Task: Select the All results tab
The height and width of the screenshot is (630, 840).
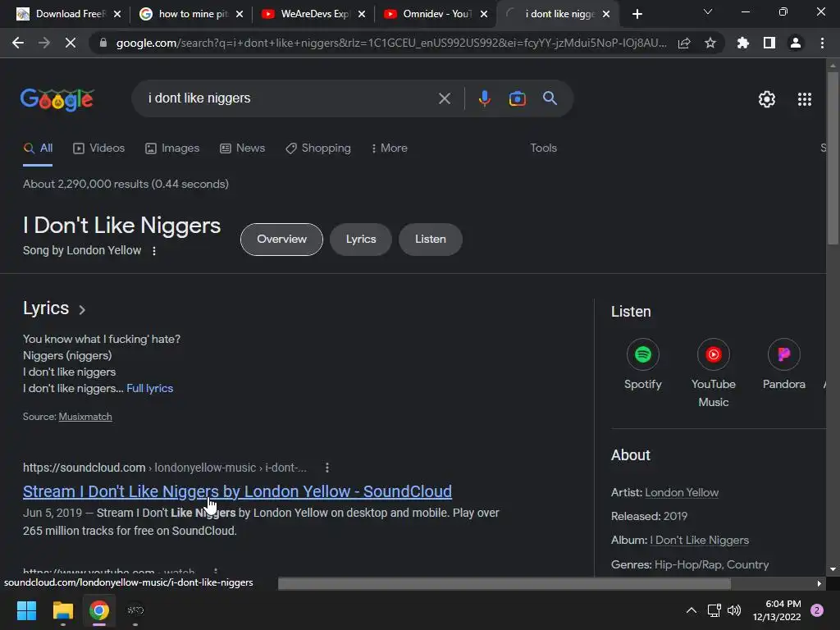Action: [38, 148]
